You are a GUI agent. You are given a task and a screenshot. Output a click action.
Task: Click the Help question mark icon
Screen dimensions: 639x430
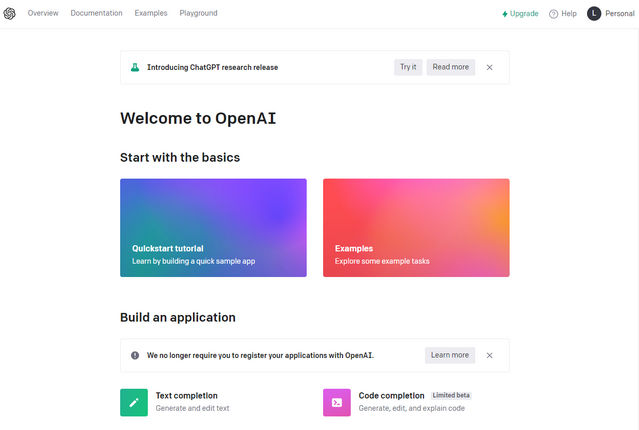coord(553,14)
